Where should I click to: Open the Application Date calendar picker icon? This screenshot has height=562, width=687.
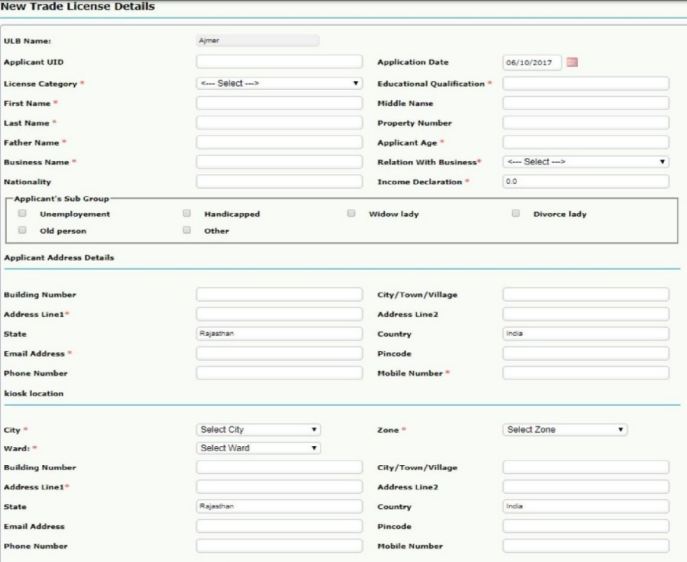[x=573, y=62]
